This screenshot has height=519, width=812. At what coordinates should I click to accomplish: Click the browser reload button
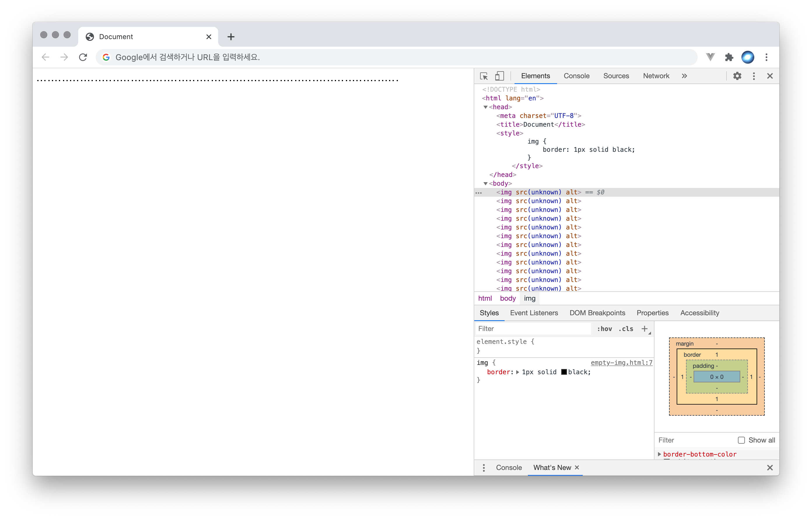(83, 57)
